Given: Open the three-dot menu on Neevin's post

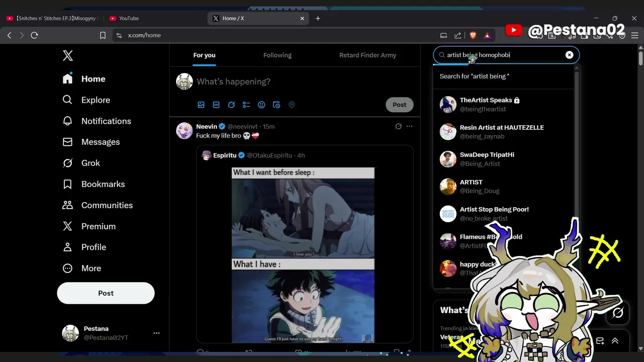Looking at the screenshot, I should pos(410,126).
